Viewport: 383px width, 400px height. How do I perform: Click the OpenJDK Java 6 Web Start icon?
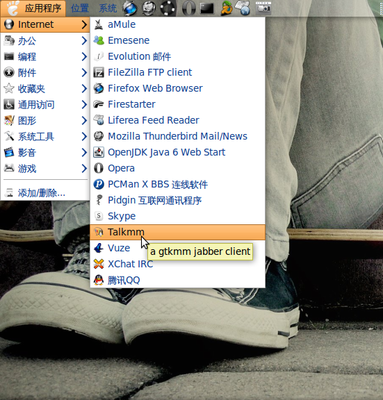coord(98,152)
